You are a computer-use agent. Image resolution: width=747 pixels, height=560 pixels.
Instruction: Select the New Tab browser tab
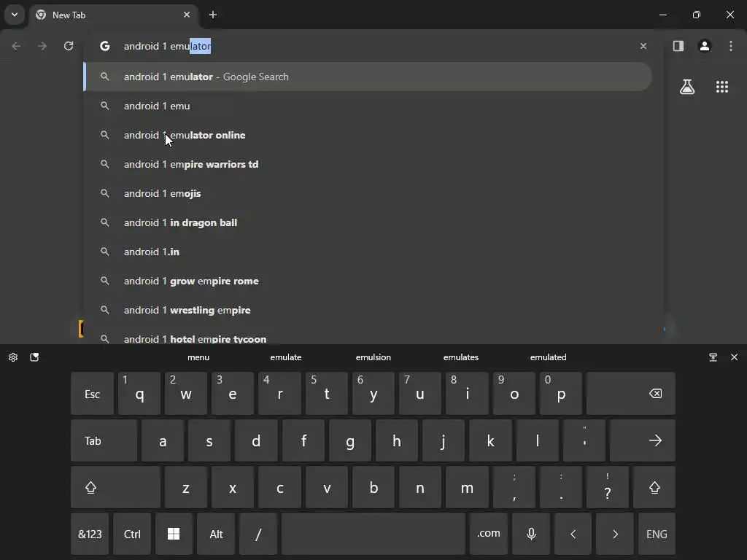coord(113,15)
